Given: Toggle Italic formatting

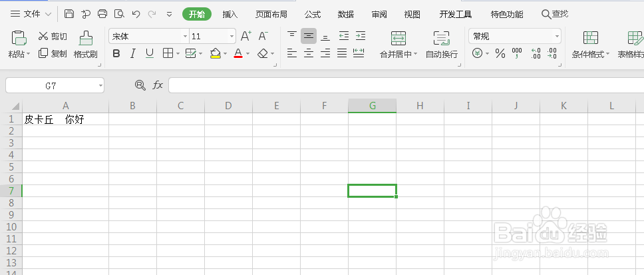Looking at the screenshot, I should click(x=132, y=53).
